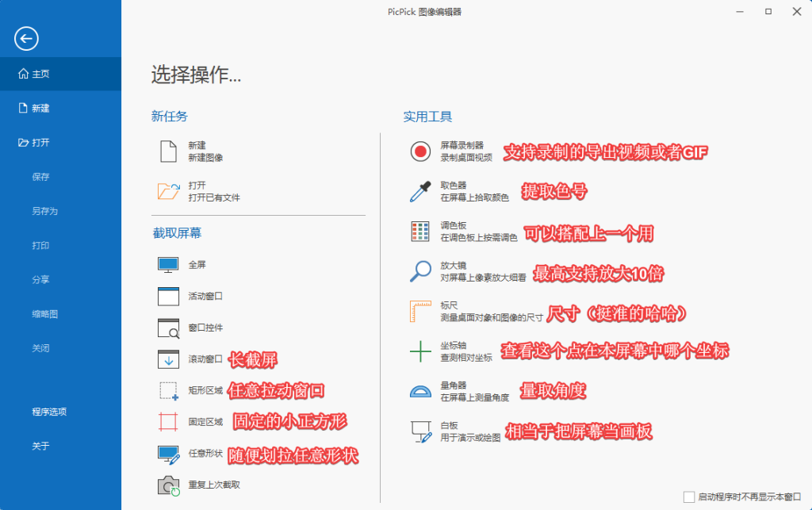Image resolution: width=812 pixels, height=510 pixels.
Task: Click the 用于演示或绘图 description
Action: (x=470, y=438)
